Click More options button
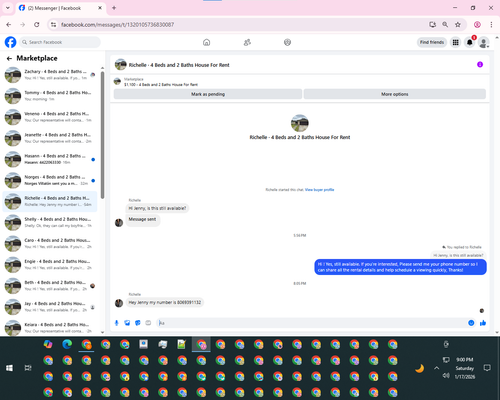This screenshot has width=500, height=400. [395, 94]
